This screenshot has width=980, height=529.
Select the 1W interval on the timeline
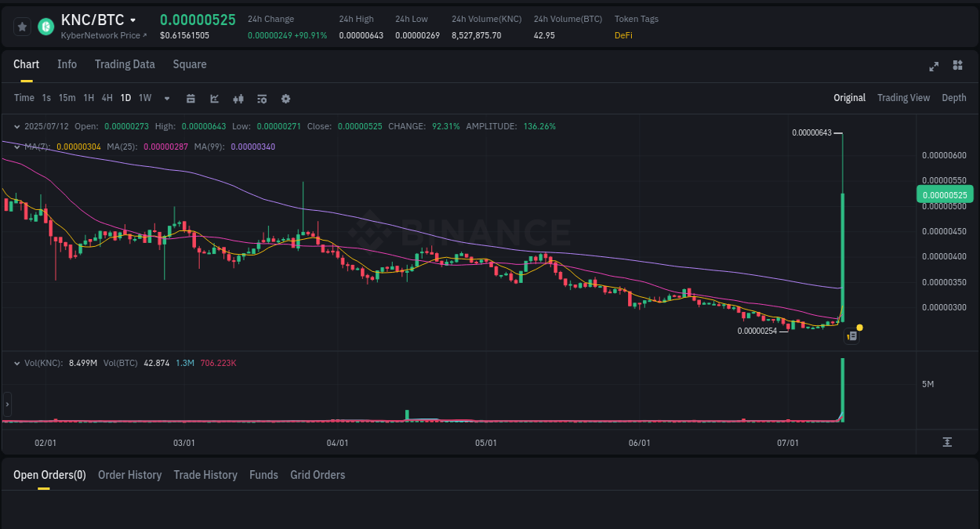coord(144,98)
